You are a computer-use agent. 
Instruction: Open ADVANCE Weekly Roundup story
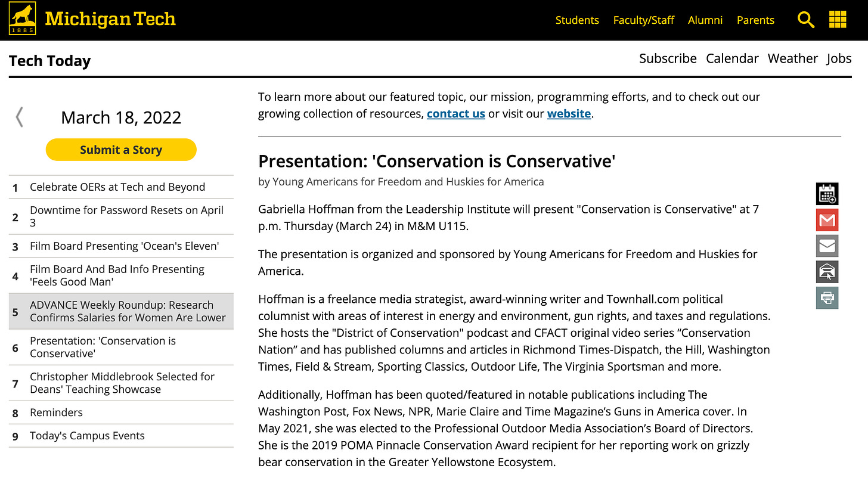click(x=121, y=311)
